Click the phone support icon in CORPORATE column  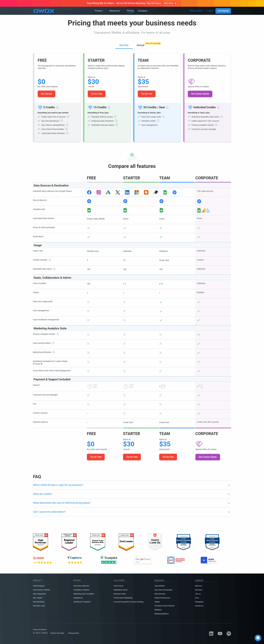pyautogui.click(x=201, y=386)
